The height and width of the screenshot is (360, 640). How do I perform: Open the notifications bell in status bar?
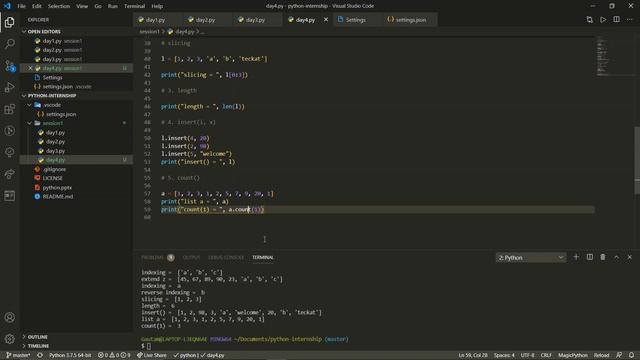point(631,355)
